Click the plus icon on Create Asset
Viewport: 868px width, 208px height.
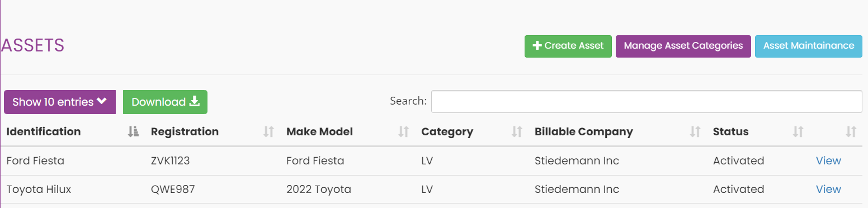pos(537,46)
